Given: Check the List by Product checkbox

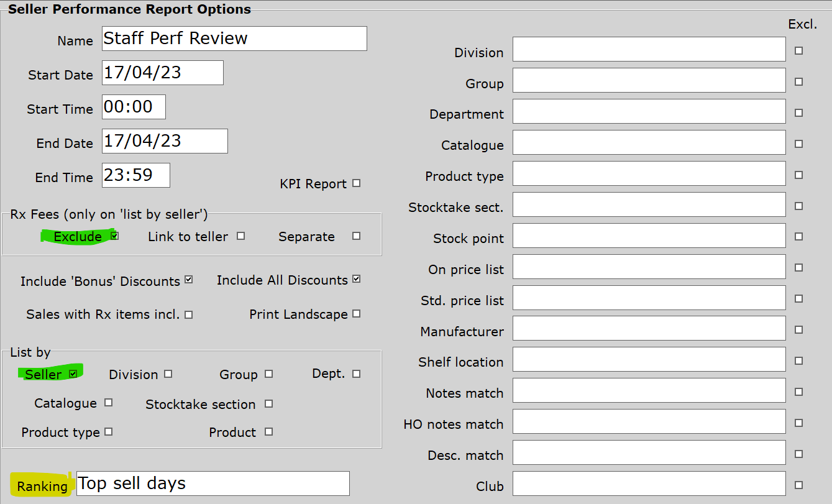Looking at the screenshot, I should [268, 432].
